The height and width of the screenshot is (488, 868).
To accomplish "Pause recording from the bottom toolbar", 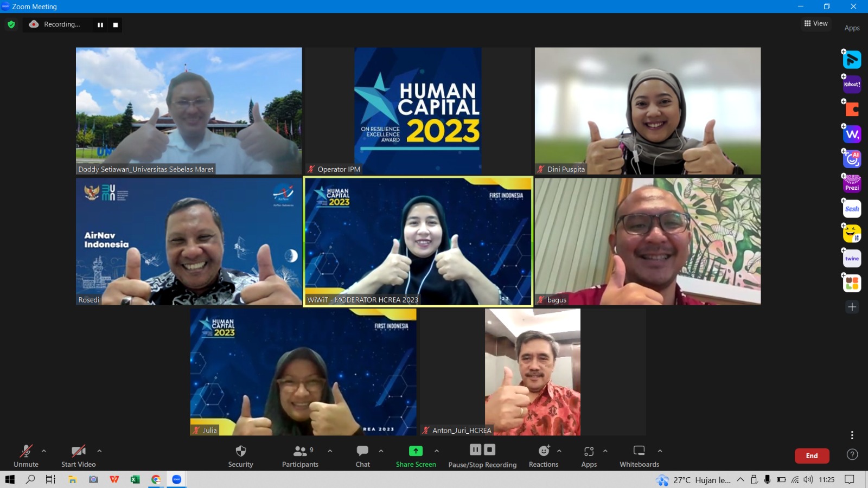I will tap(475, 450).
